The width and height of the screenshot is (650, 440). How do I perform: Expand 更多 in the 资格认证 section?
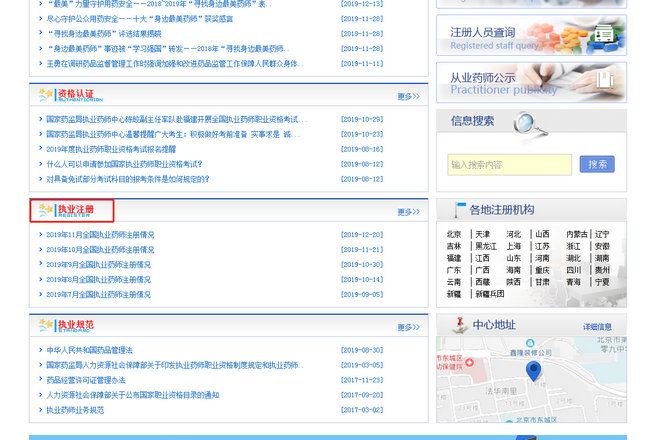click(408, 97)
